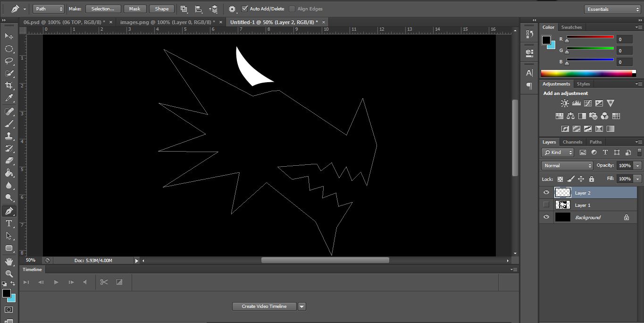Show Layer 1 visibility box

coord(546,205)
